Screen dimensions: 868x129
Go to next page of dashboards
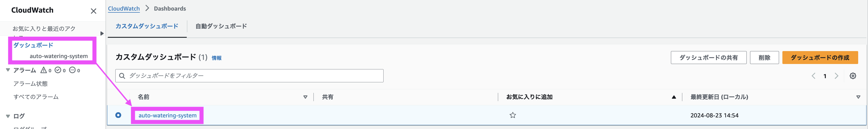(836, 76)
